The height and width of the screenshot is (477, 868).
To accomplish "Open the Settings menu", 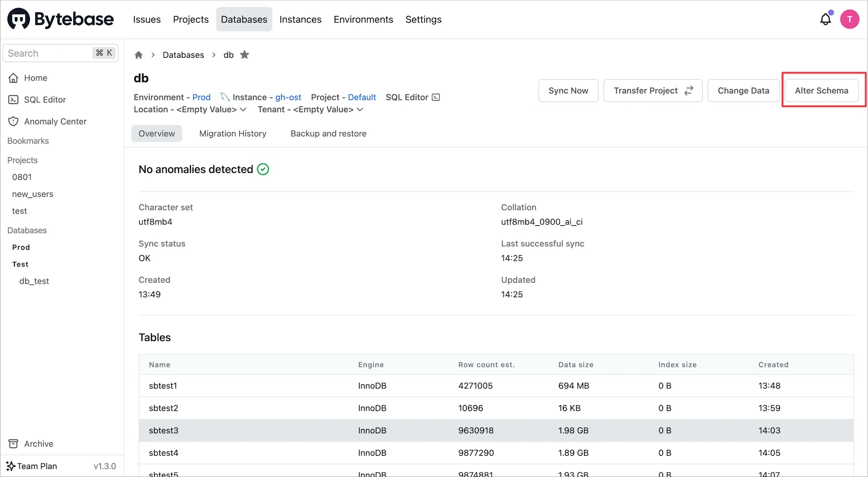I will point(423,19).
